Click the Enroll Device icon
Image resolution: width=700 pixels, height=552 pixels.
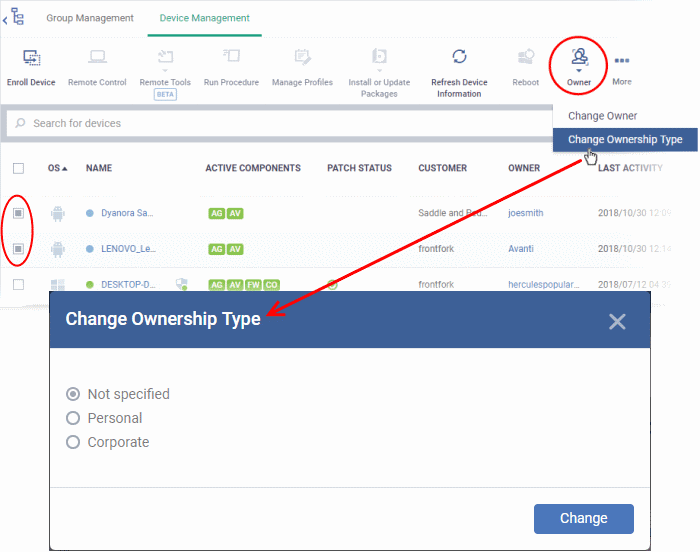pos(31,58)
